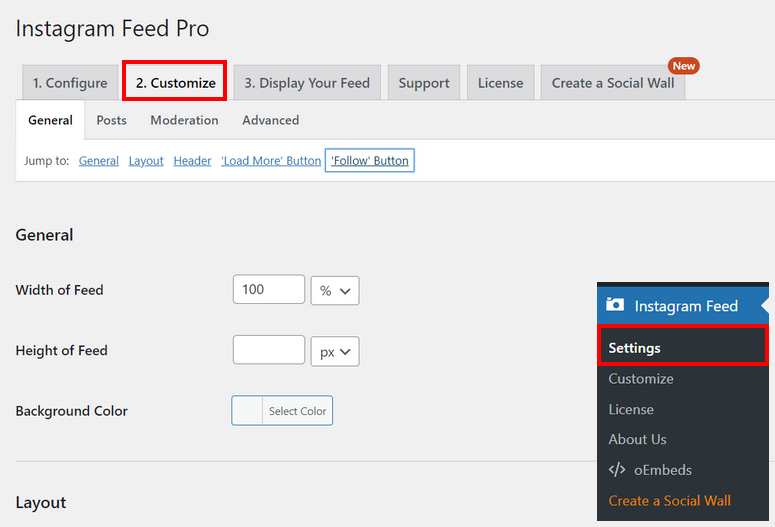775x527 pixels.
Task: Click Instagram Feed sidebar menu header
Action: [x=683, y=306]
